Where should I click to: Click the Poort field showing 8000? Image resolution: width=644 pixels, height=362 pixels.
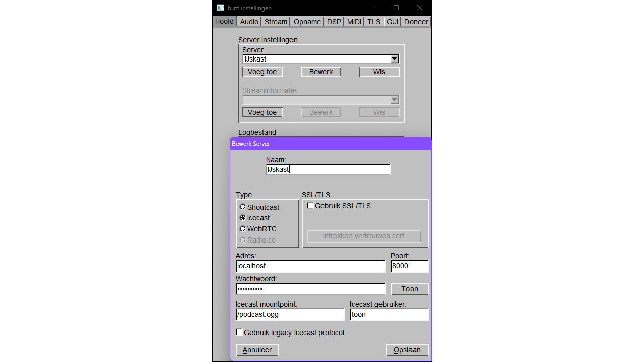click(x=409, y=266)
